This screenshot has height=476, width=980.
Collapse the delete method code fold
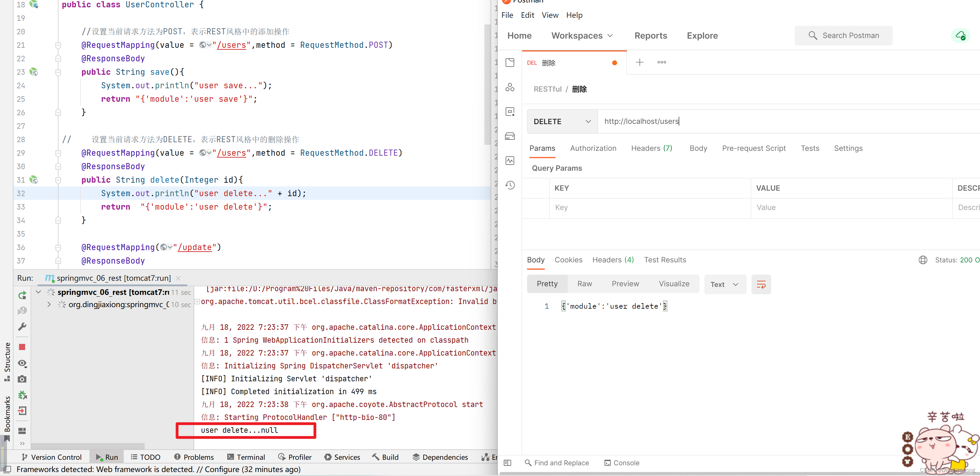pos(58,180)
